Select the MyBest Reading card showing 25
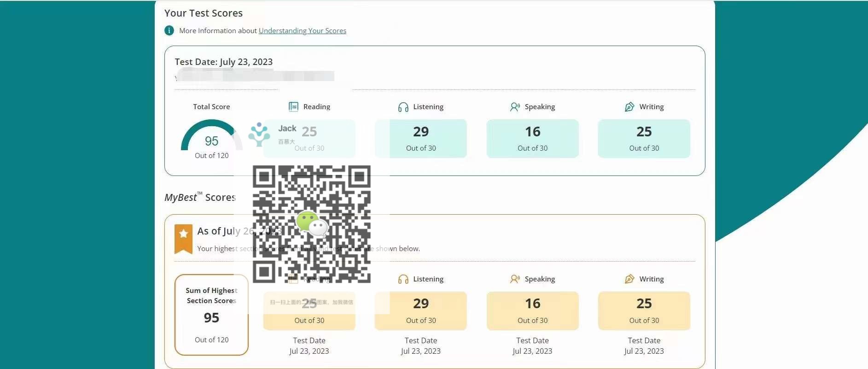Viewport: 868px width, 369px height. (309, 311)
